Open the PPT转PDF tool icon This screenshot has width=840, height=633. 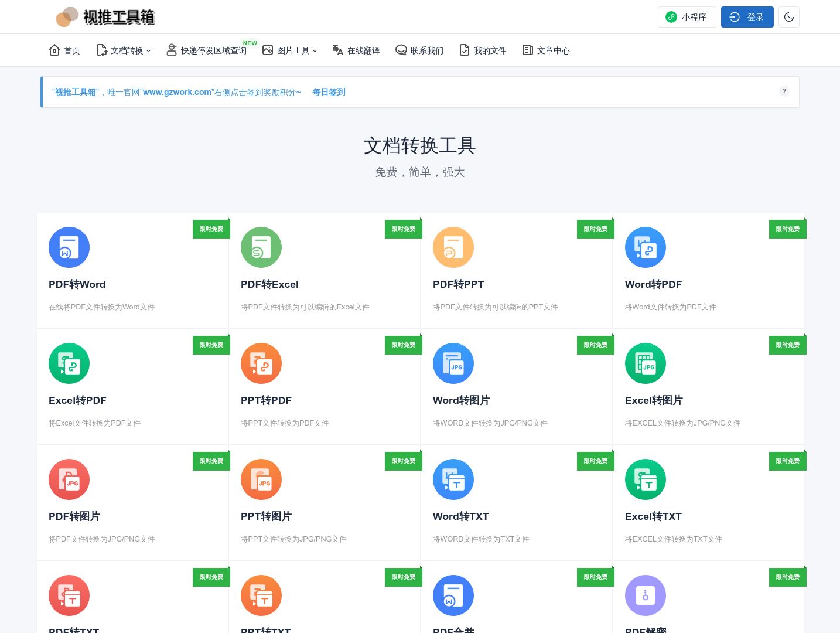click(x=261, y=363)
